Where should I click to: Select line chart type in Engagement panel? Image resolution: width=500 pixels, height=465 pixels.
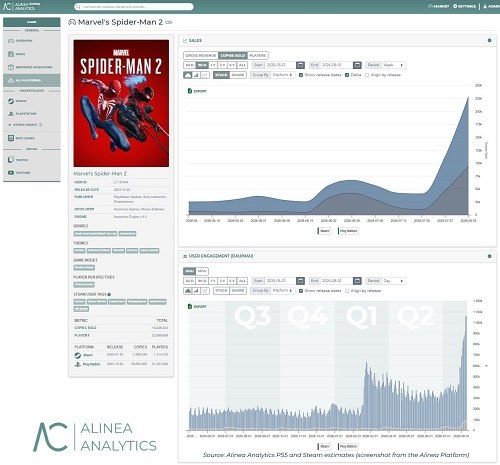(x=205, y=291)
